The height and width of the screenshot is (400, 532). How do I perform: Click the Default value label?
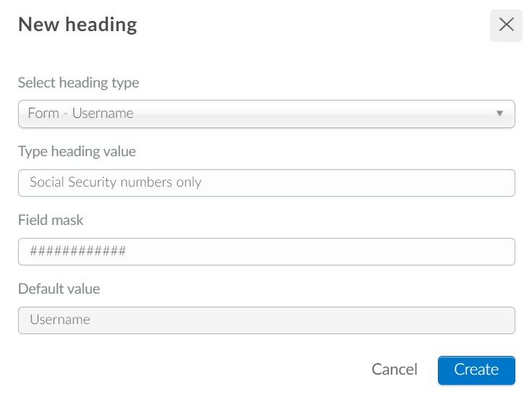coord(59,289)
